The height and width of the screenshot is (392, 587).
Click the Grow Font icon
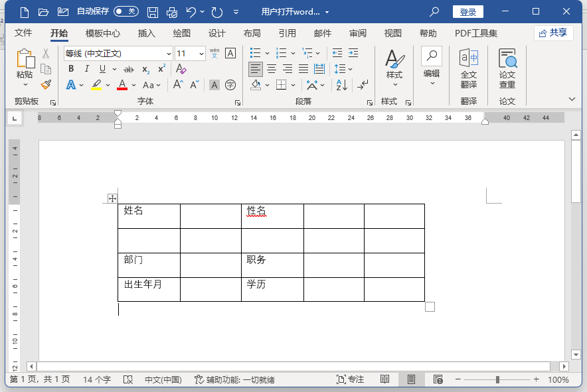(x=178, y=84)
